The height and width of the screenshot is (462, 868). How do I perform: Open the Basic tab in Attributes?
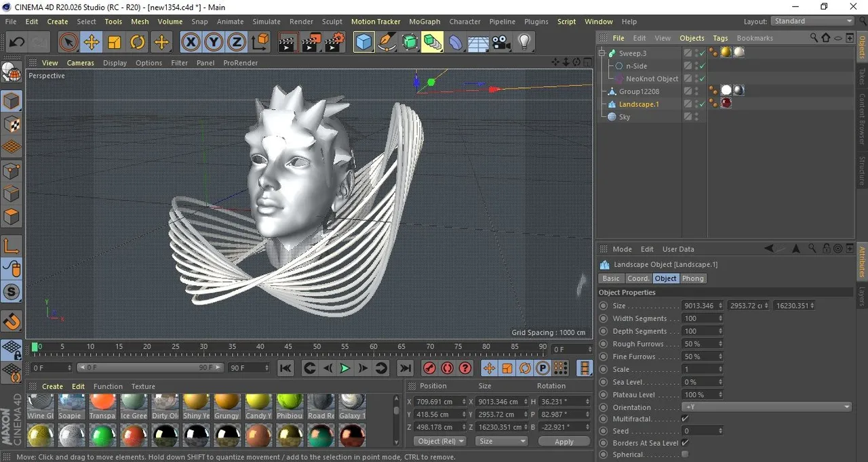(611, 278)
